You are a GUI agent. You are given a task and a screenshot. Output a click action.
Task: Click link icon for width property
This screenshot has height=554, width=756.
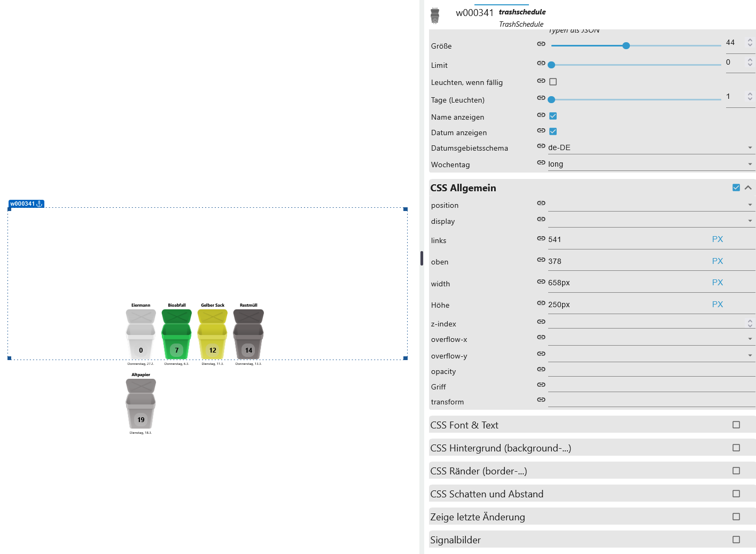click(541, 282)
